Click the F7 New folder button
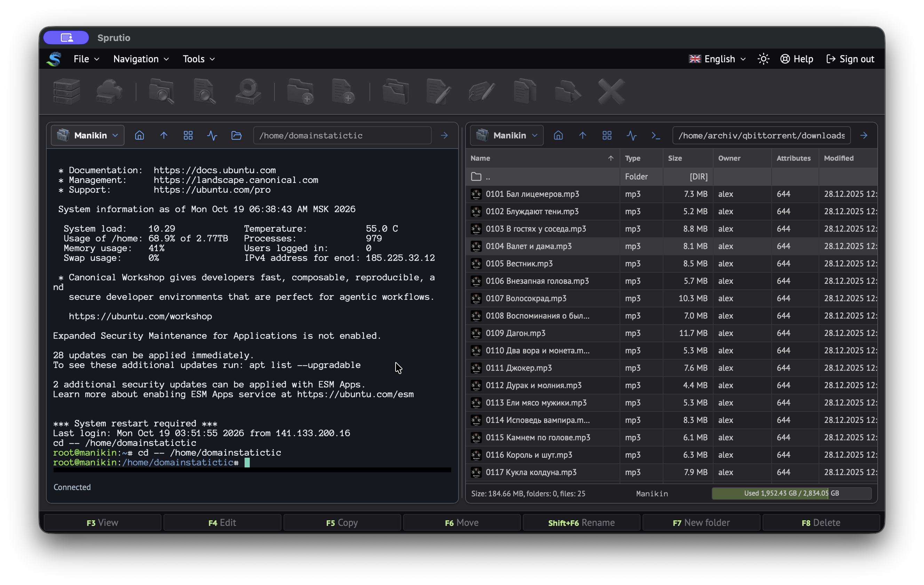Screen dimensions: 924x585 pyautogui.click(x=701, y=522)
